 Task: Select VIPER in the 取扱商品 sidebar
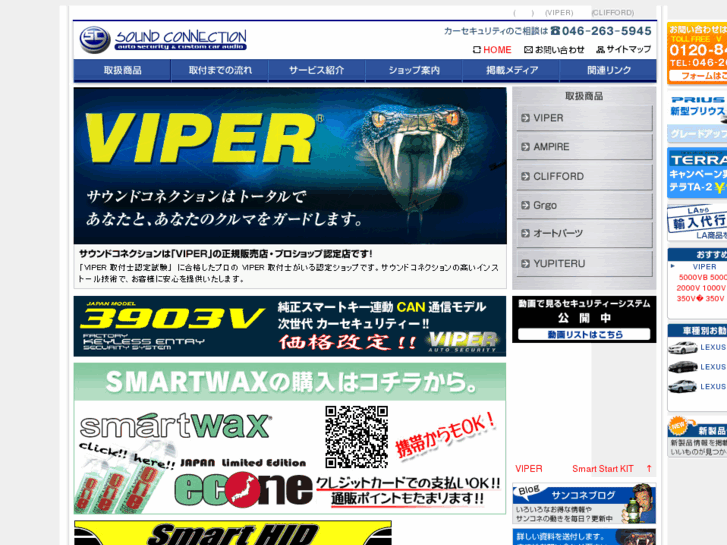click(584, 118)
